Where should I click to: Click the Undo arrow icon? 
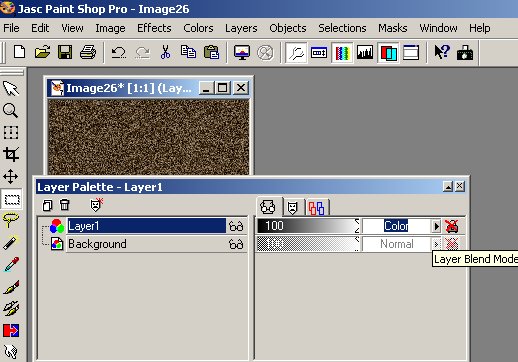click(119, 52)
